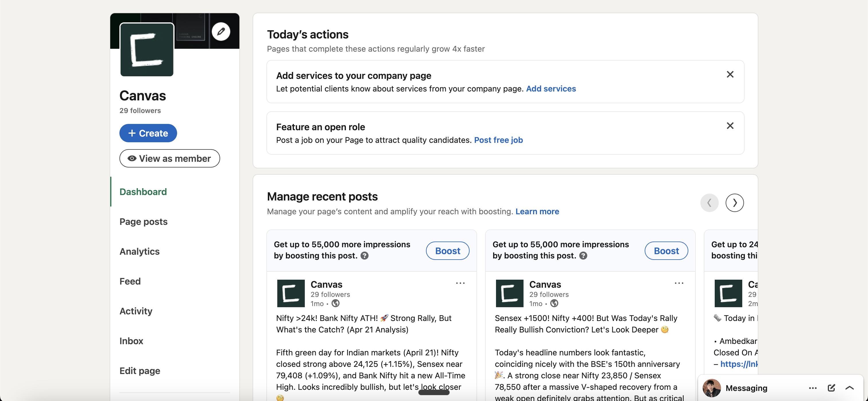Image resolution: width=868 pixels, height=401 pixels.
Task: Open help icon on second boost banner
Action: pyautogui.click(x=583, y=256)
